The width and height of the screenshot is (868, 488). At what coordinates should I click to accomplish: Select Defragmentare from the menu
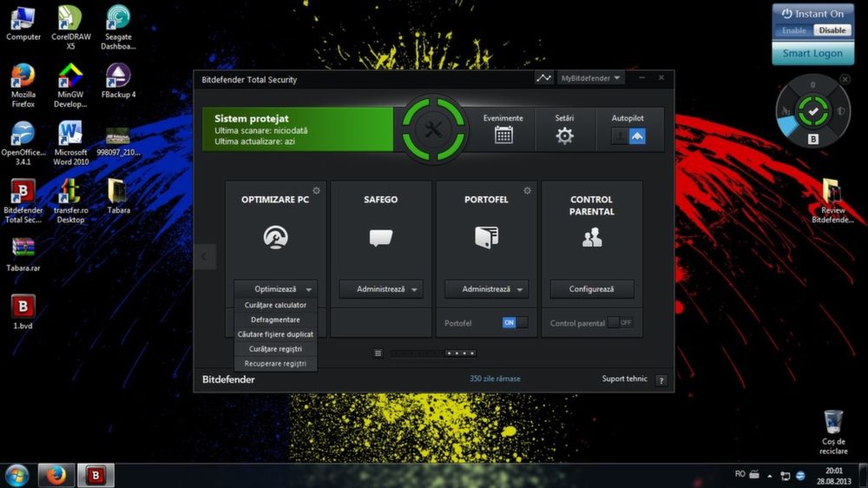point(275,320)
